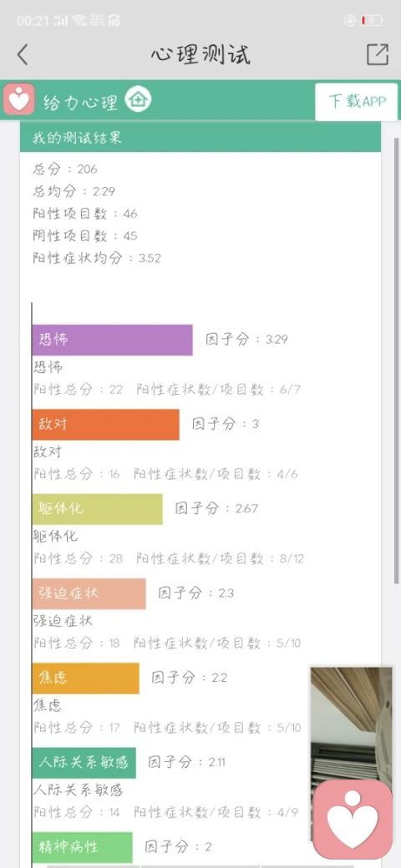The width and height of the screenshot is (401, 868).
Task: Tap the salmon 强迫症状 bar
Action: coord(89,593)
